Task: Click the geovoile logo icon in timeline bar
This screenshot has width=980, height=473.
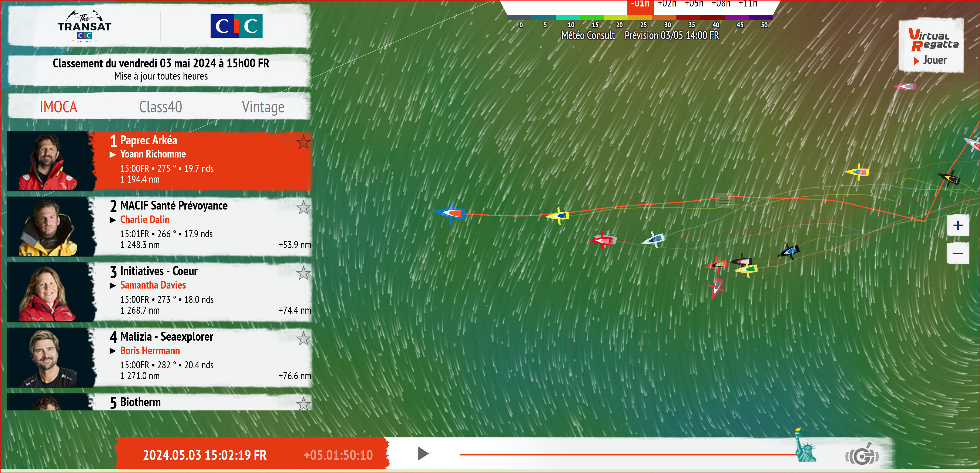Action: (862, 454)
